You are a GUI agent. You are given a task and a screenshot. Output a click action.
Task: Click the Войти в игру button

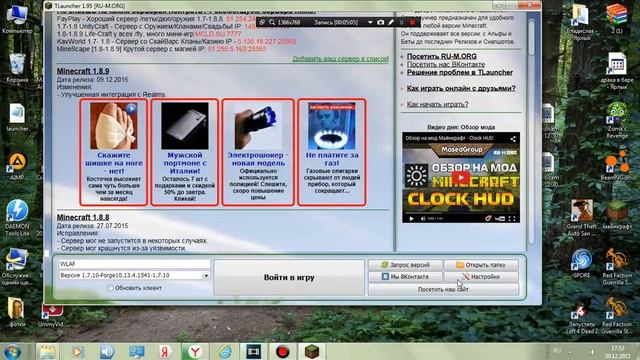point(289,278)
